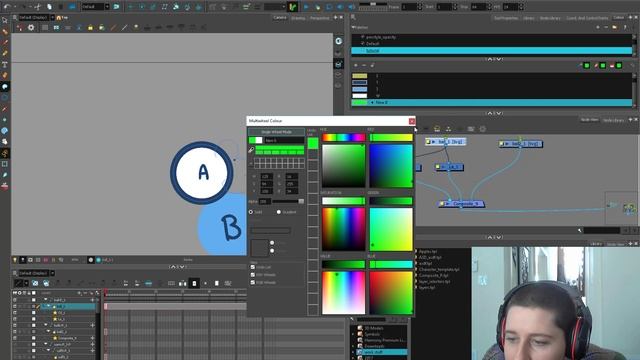Choose the Text tool in tools bar
The width and height of the screenshot is (640, 360).
[4, 64]
